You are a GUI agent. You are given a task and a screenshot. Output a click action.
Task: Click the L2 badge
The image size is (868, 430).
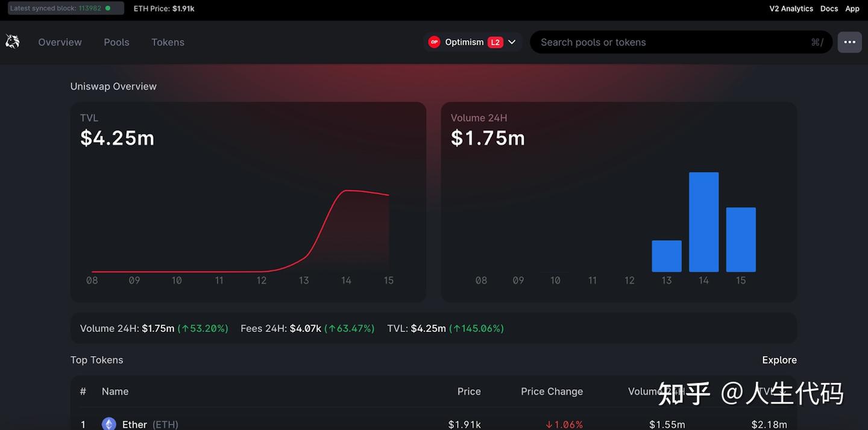(495, 42)
